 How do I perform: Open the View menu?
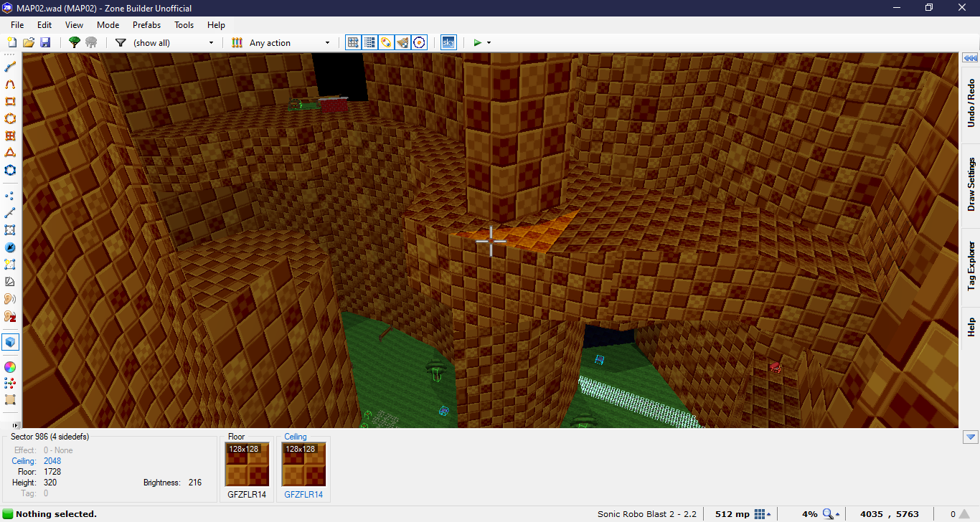click(x=74, y=24)
